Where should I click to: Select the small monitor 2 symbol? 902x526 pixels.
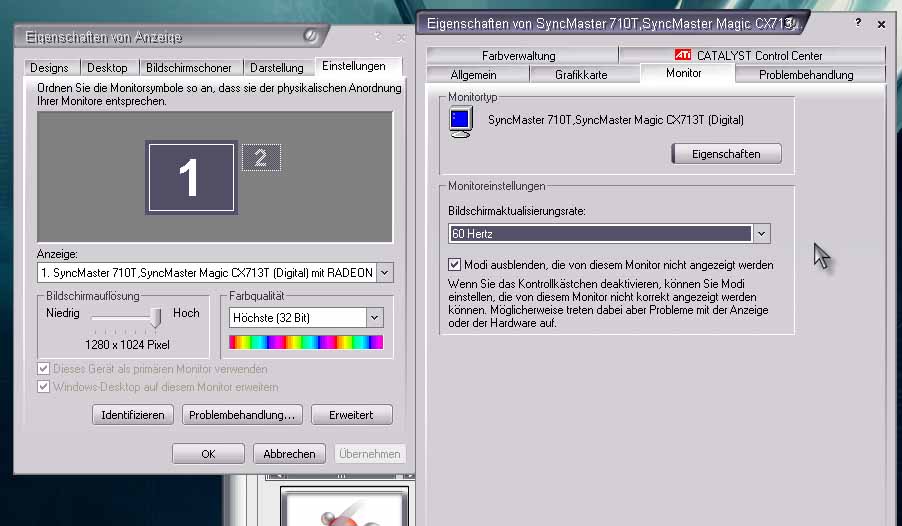coord(261,157)
